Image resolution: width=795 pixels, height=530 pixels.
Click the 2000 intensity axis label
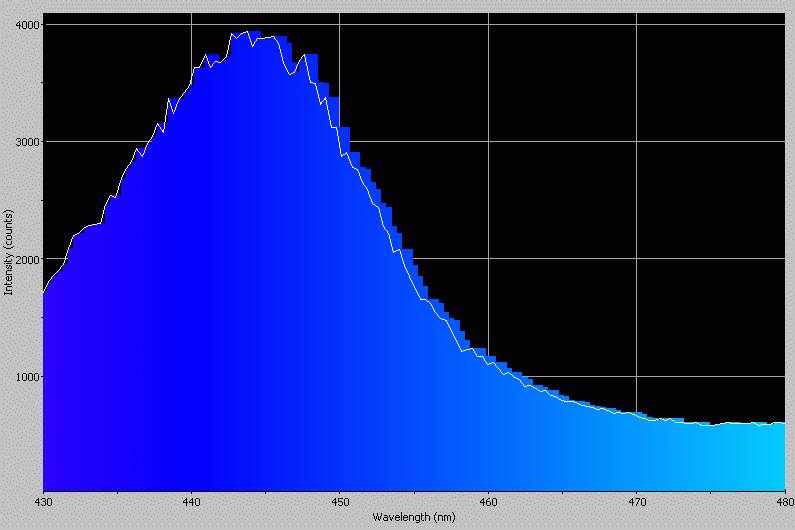(27, 259)
